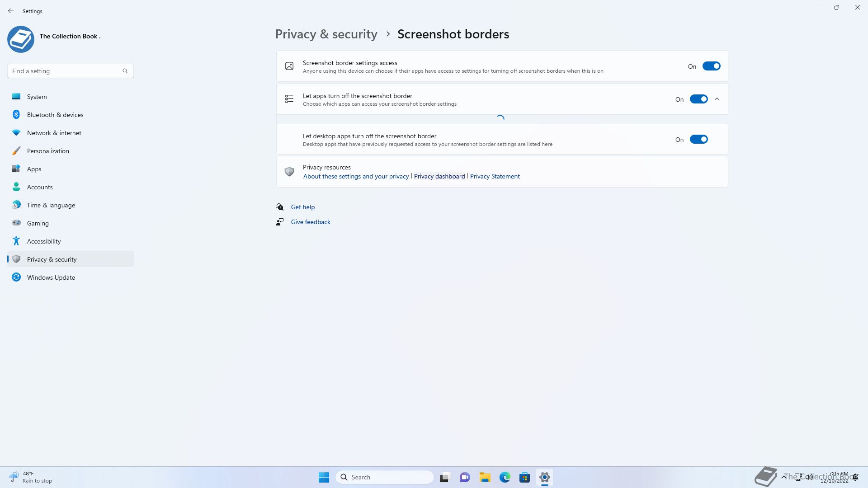The image size is (868, 488).
Task: Collapse the Let apps turn off section
Action: tap(717, 99)
